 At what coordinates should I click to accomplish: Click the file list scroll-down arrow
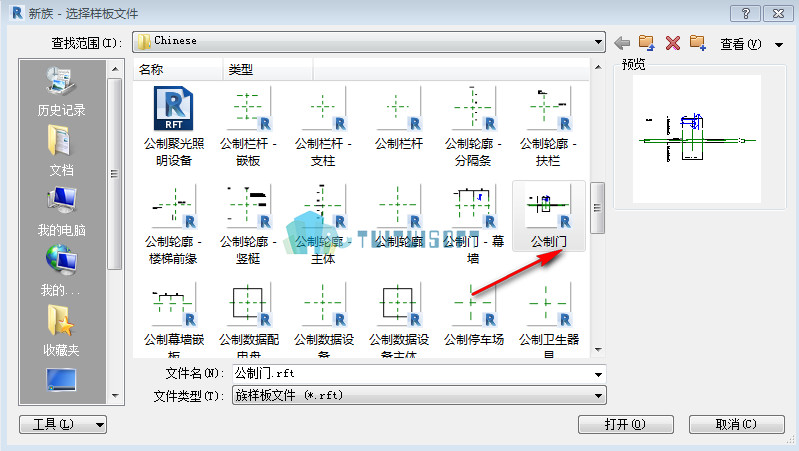tap(598, 350)
